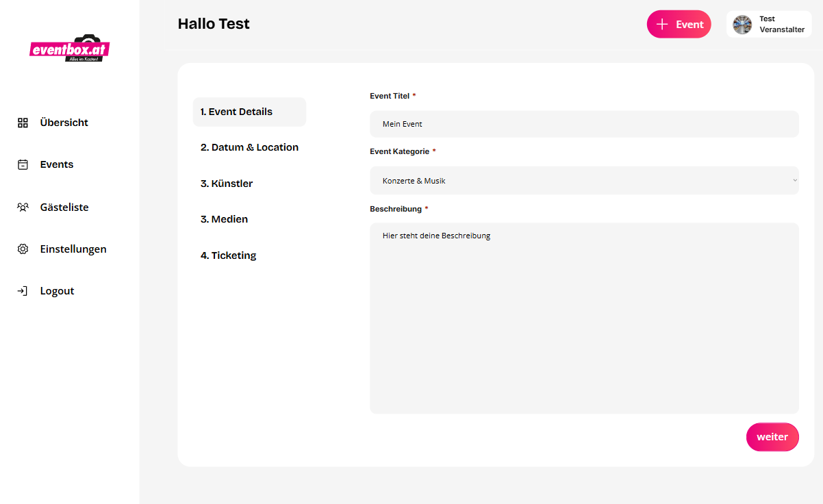Select the currently active Event Details step
The height and width of the screenshot is (504, 823).
236,111
